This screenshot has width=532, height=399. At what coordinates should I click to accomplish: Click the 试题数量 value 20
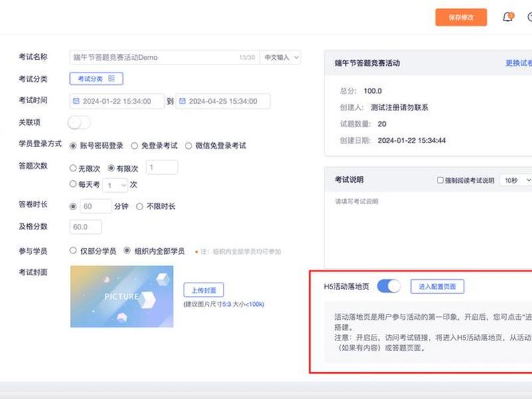tap(382, 124)
